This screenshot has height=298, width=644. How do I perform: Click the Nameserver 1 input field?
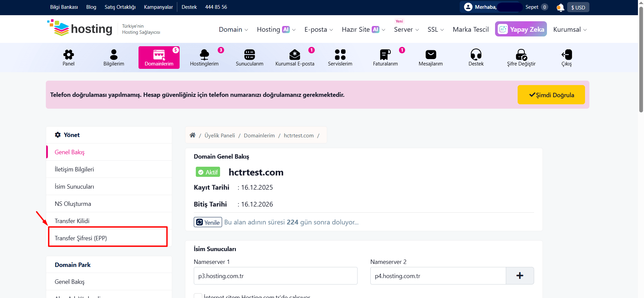(x=275, y=276)
